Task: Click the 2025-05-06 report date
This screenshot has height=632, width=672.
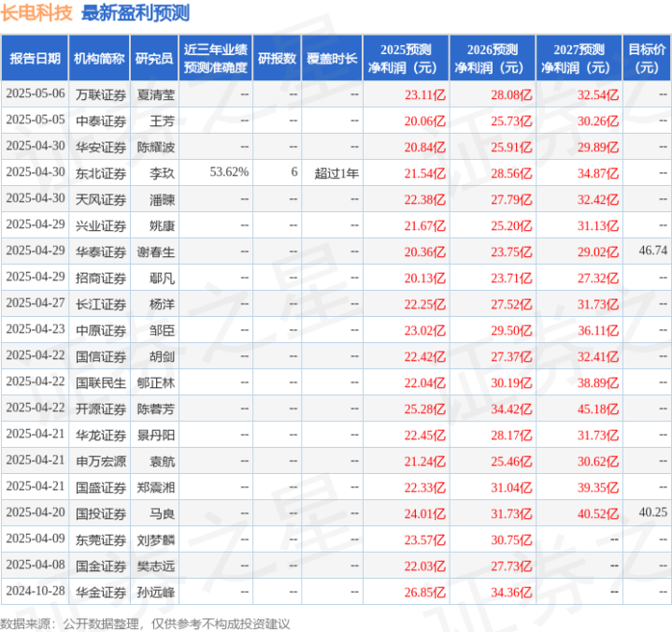Action: (x=36, y=93)
